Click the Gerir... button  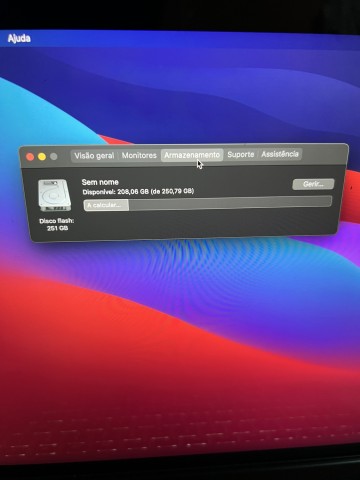pyautogui.click(x=313, y=184)
